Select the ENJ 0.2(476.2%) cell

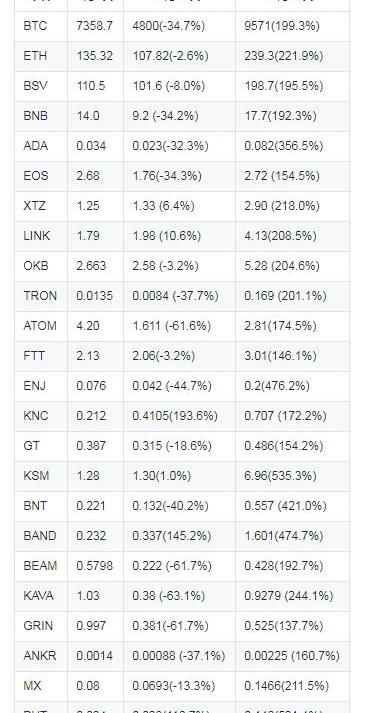coord(277,386)
